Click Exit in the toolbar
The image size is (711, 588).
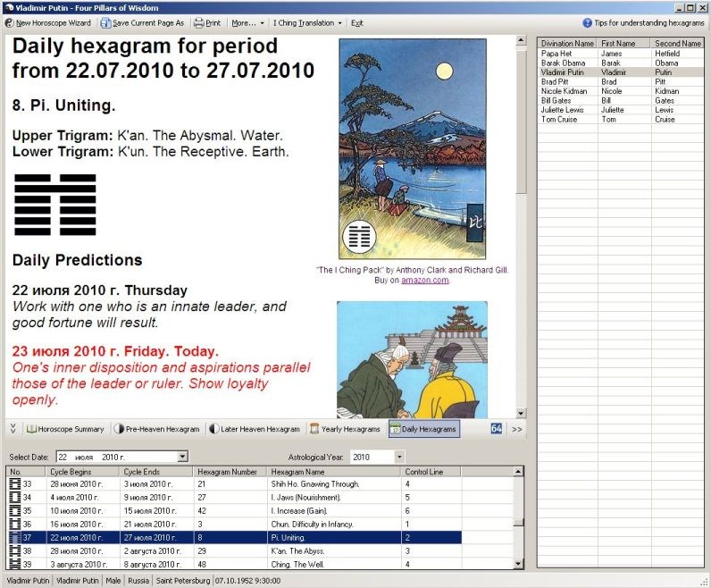[357, 22]
